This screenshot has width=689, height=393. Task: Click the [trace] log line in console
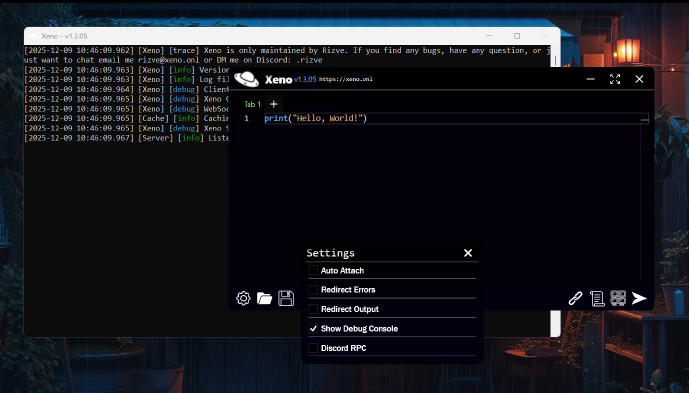tap(287, 55)
